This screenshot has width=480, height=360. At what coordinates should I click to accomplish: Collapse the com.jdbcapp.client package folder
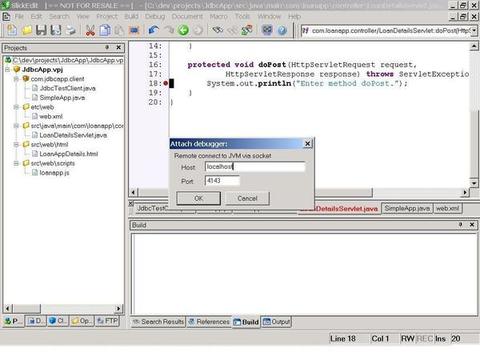click(x=16, y=79)
